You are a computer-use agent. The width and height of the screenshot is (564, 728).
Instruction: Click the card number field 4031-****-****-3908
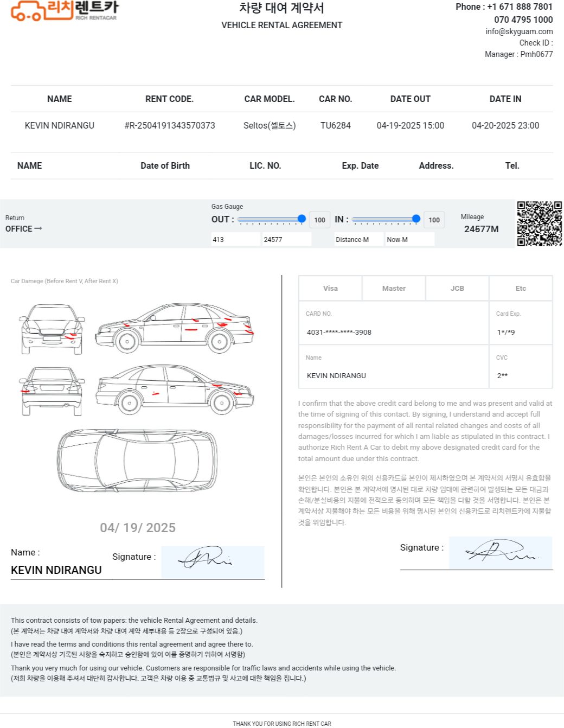[394, 323]
